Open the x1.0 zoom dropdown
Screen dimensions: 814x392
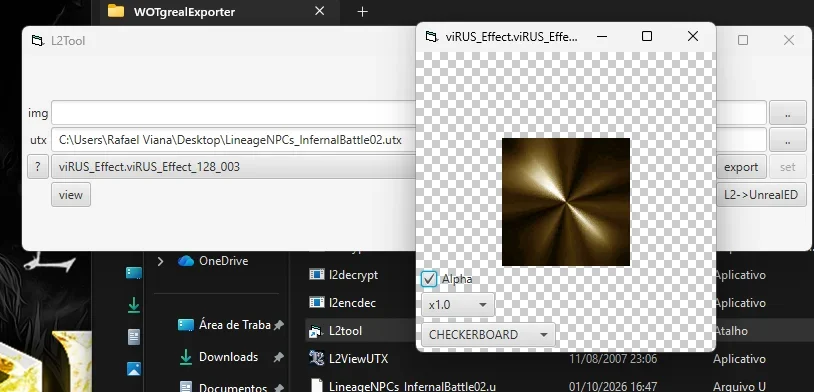457,305
